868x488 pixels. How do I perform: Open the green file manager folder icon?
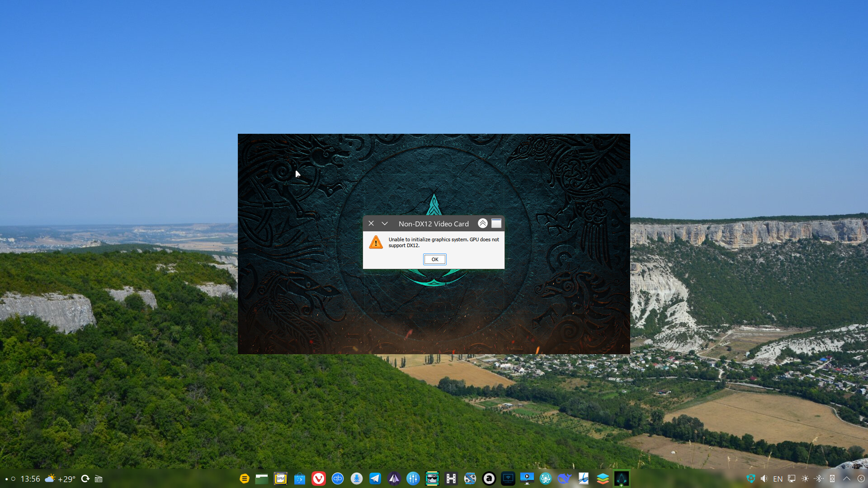click(262, 479)
